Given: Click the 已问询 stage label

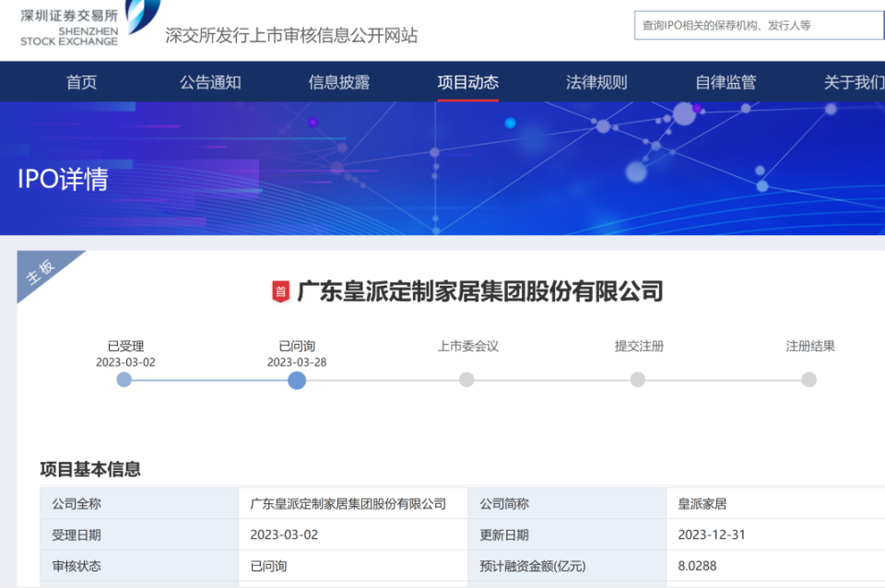Looking at the screenshot, I should pyautogui.click(x=297, y=346).
